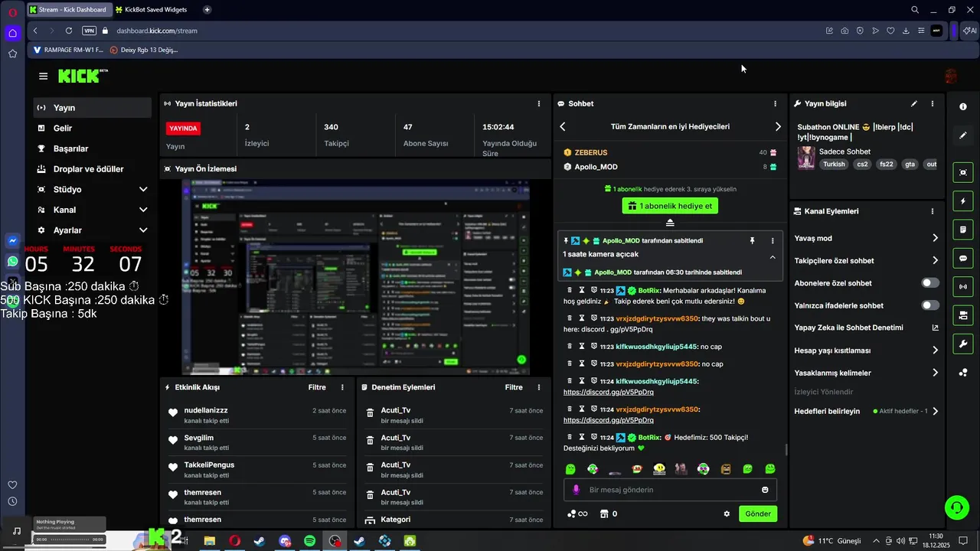The height and width of the screenshot is (551, 980).
Task: Open Başarılar in the sidebar
Action: tap(93, 148)
